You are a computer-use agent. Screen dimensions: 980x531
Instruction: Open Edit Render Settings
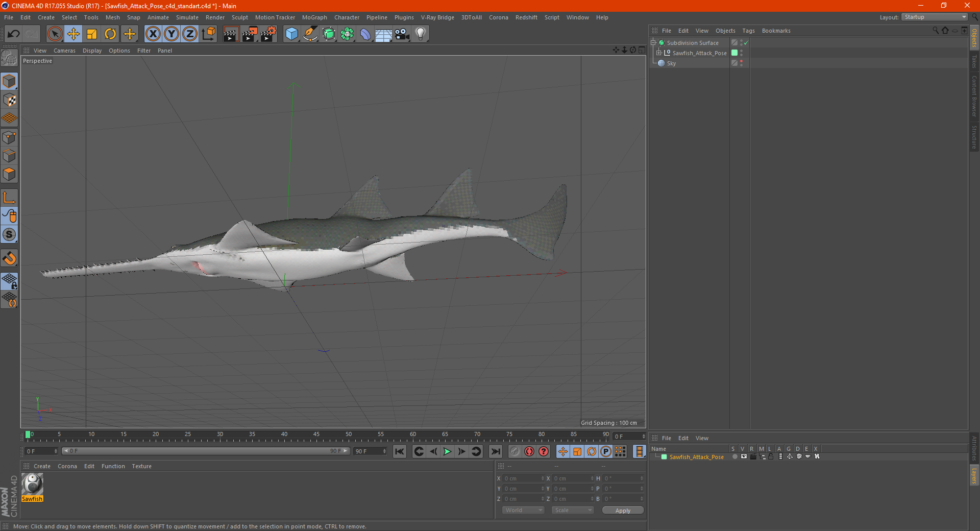268,34
